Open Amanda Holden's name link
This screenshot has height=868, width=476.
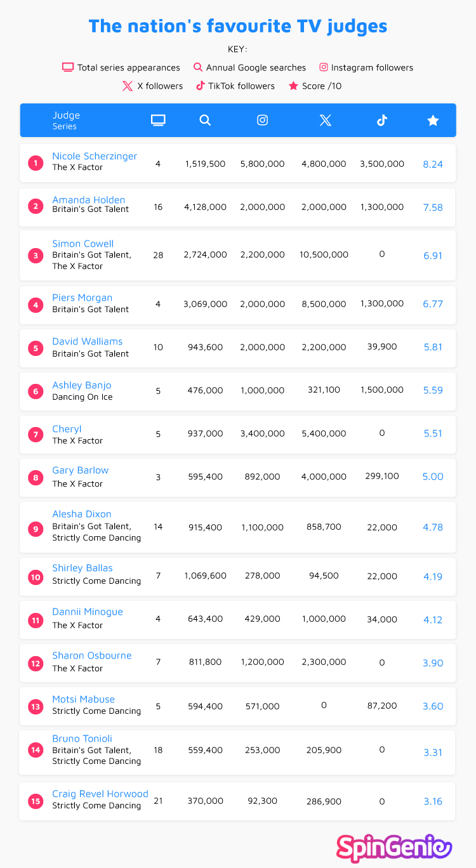coord(89,200)
